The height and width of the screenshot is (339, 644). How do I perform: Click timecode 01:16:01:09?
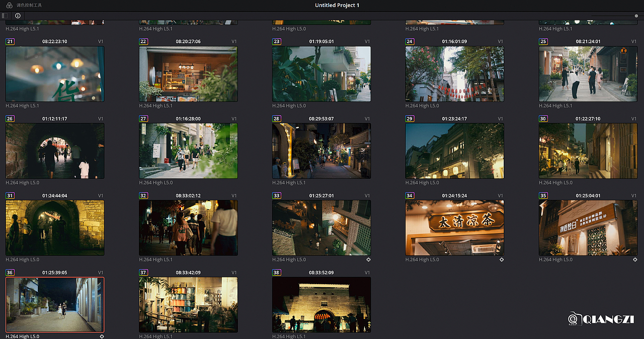click(455, 41)
